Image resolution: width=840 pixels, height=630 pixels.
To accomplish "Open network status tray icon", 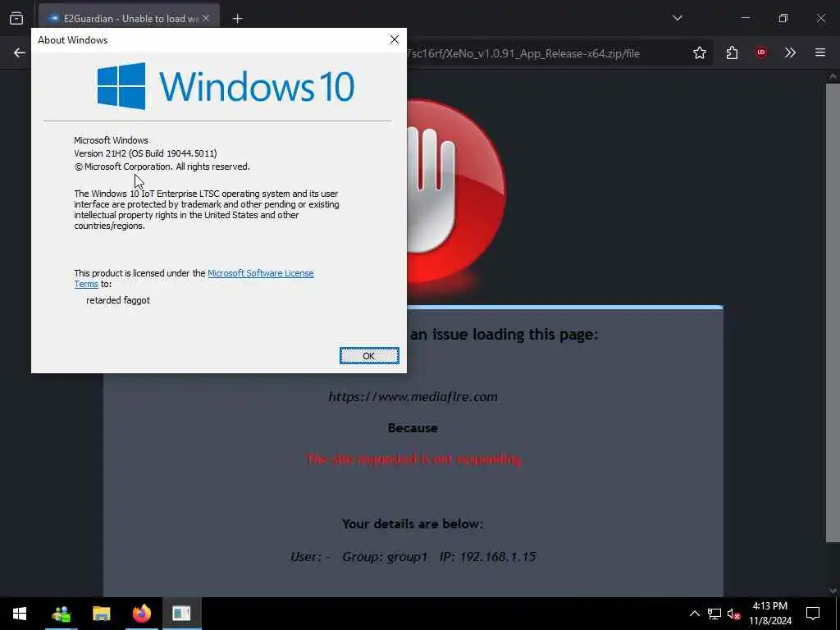I will (714, 614).
